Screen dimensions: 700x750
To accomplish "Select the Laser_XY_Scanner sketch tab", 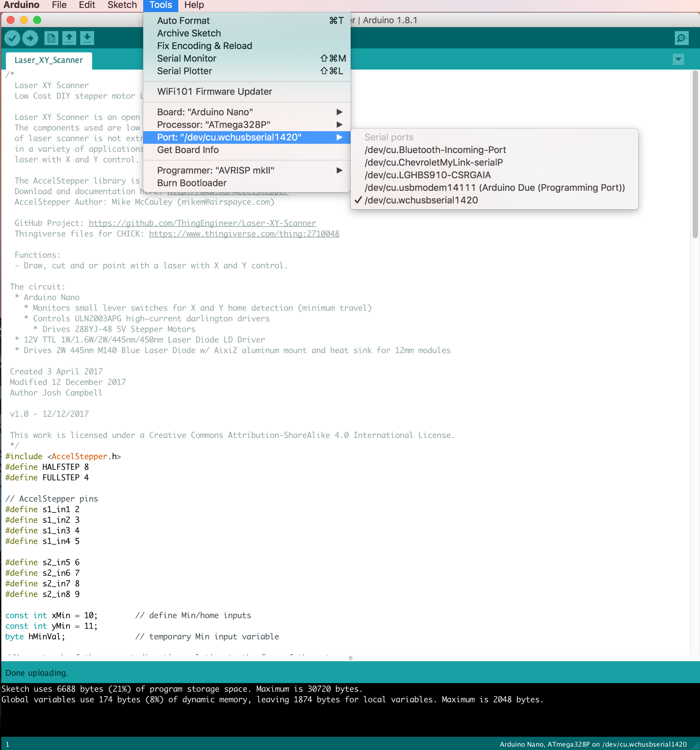I will (x=49, y=60).
